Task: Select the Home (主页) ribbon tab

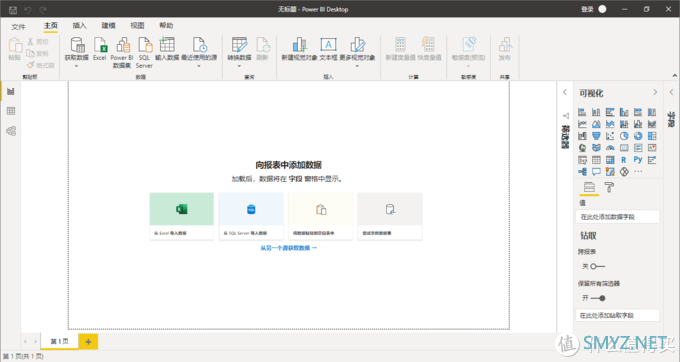Action: [x=51, y=26]
